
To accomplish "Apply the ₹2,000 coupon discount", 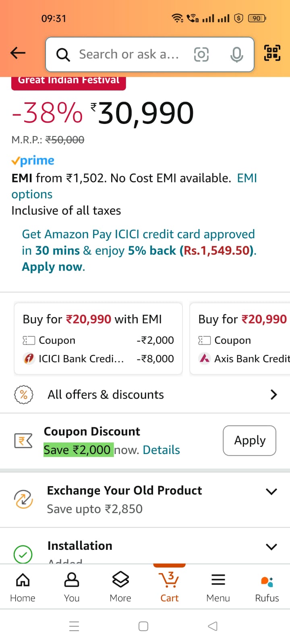I will (249, 440).
